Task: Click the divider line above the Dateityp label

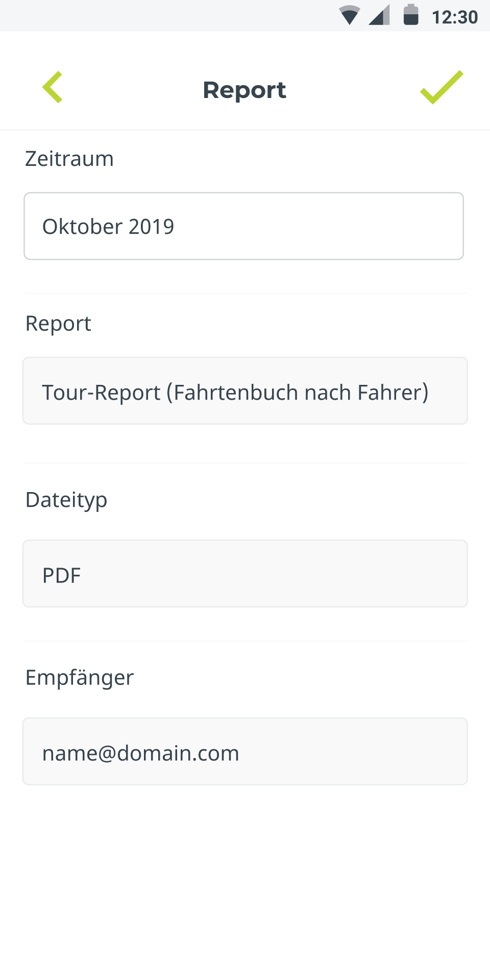Action: point(246,463)
